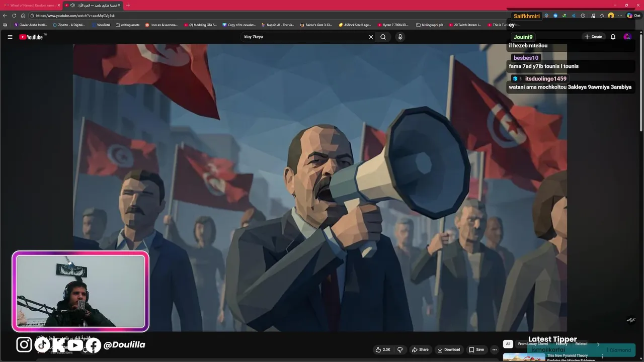The width and height of the screenshot is (644, 362).
Task: Open more actions (three dots) under video
Action: [x=495, y=349]
